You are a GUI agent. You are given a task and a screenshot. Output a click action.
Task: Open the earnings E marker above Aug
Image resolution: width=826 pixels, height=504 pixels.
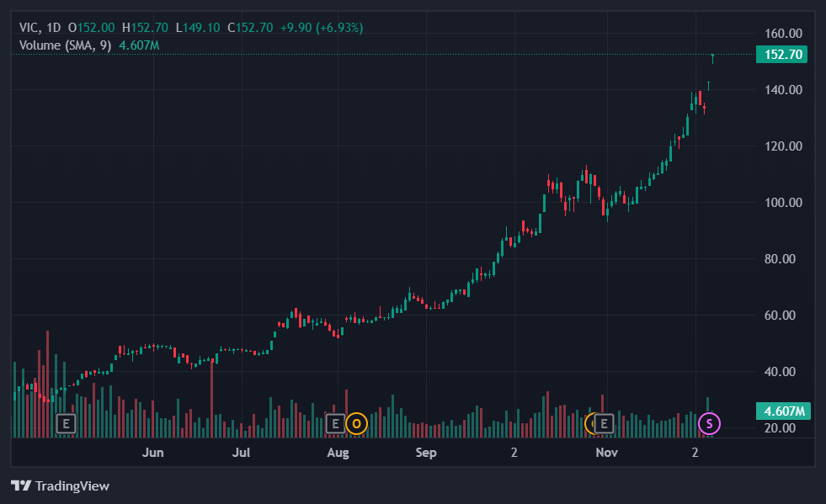point(335,423)
